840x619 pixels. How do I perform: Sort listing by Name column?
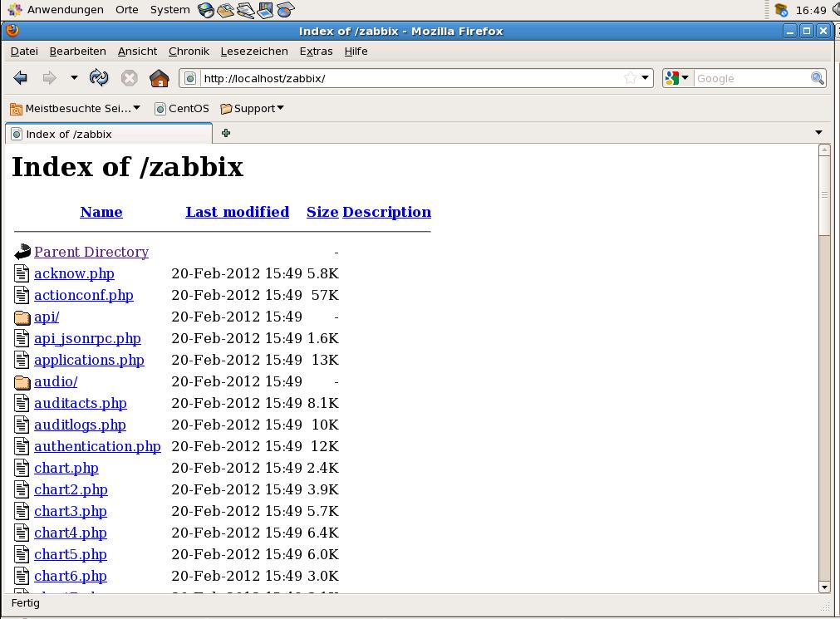[x=101, y=212]
